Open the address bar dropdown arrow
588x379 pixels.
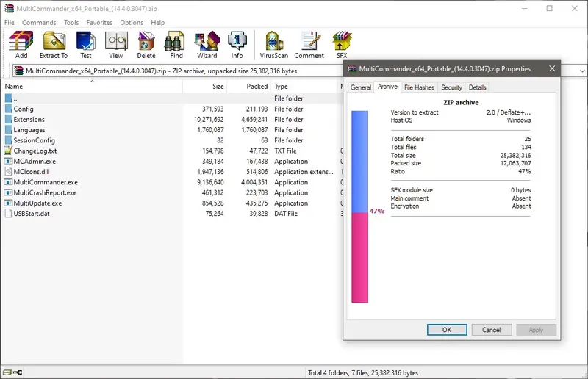pos(582,71)
